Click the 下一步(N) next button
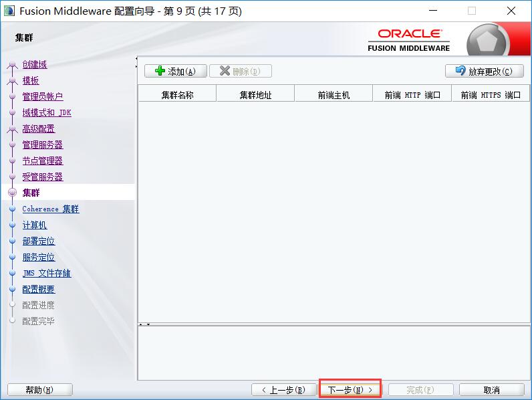The image size is (532, 400). 350,390
